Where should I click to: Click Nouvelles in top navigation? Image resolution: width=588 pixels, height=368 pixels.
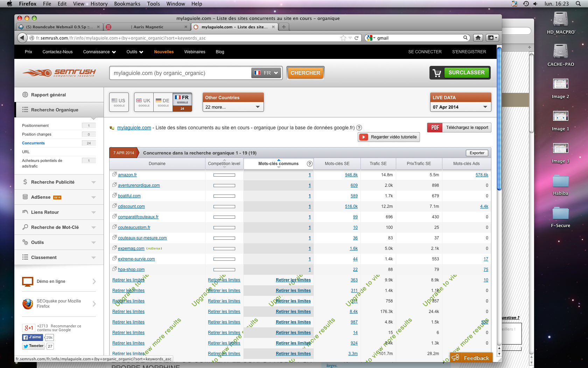[x=164, y=52]
